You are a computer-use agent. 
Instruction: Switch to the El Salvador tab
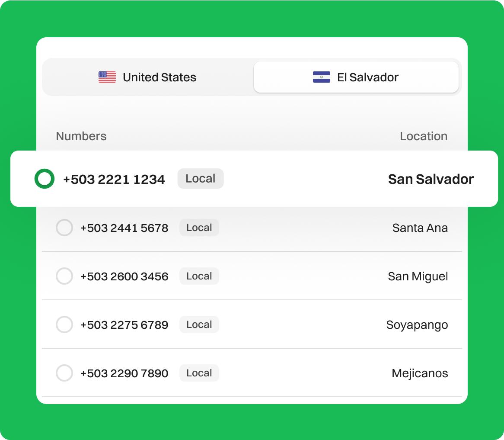[356, 77]
